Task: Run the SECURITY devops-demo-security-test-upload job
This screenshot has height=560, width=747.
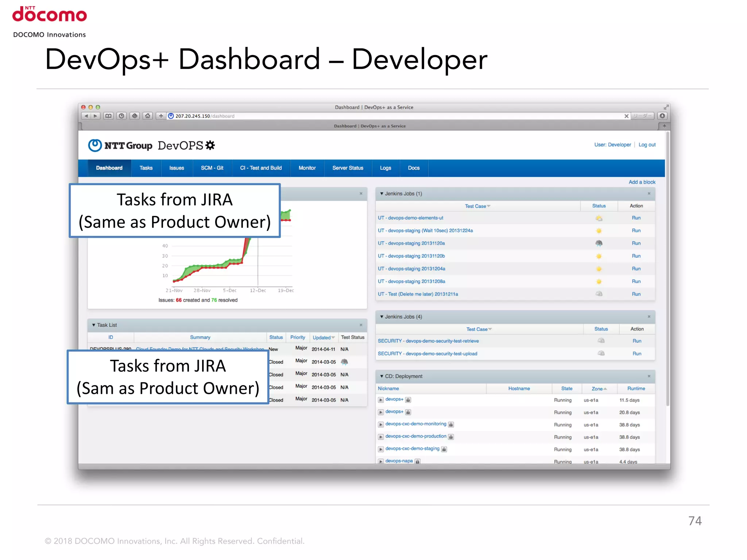Action: tap(637, 354)
